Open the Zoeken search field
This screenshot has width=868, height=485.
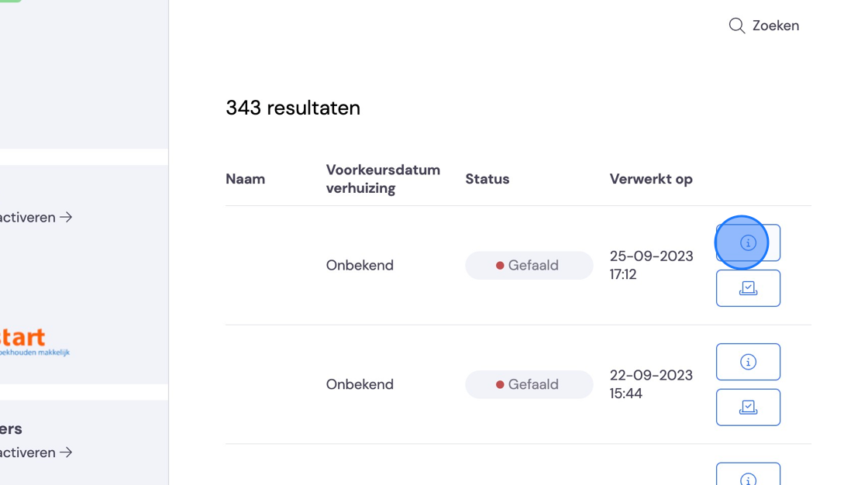[764, 26]
